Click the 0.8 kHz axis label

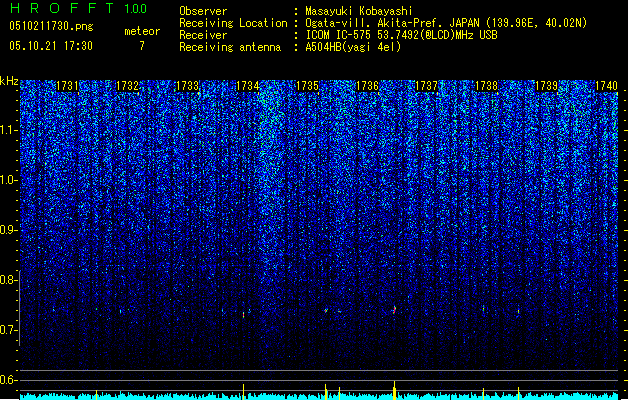9,280
